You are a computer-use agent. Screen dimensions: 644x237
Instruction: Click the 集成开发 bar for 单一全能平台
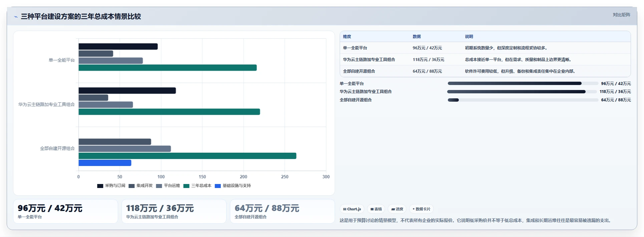pos(96,54)
